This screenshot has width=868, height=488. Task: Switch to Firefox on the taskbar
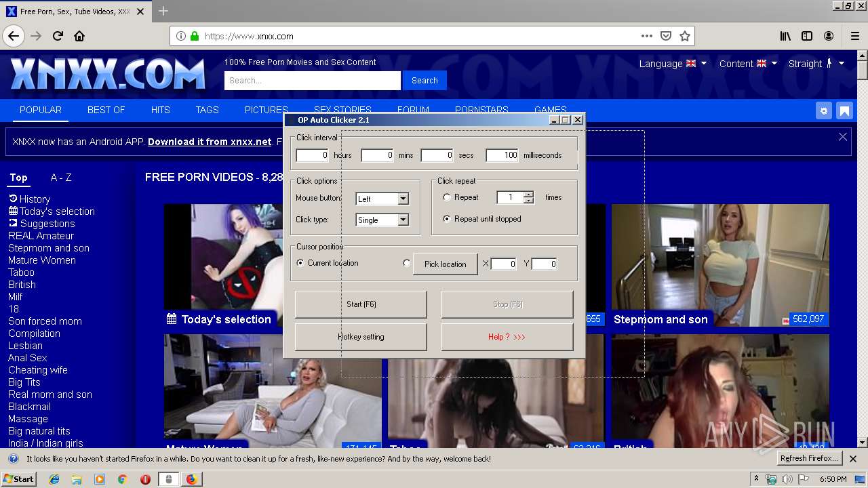pyautogui.click(x=191, y=479)
